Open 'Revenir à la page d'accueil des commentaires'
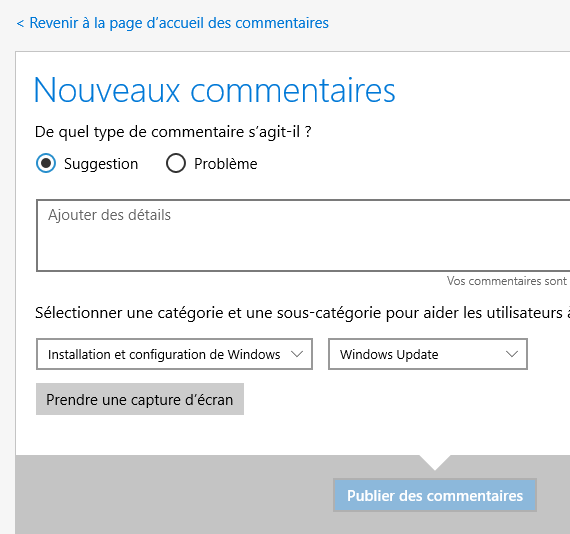This screenshot has height=534, width=570. point(173,23)
